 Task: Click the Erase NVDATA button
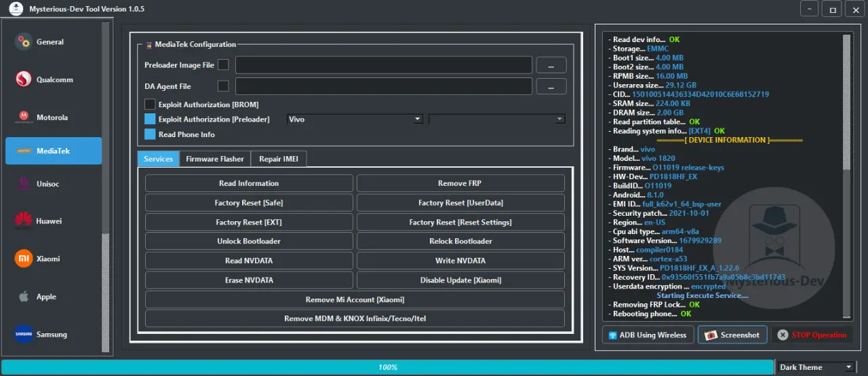tap(249, 280)
